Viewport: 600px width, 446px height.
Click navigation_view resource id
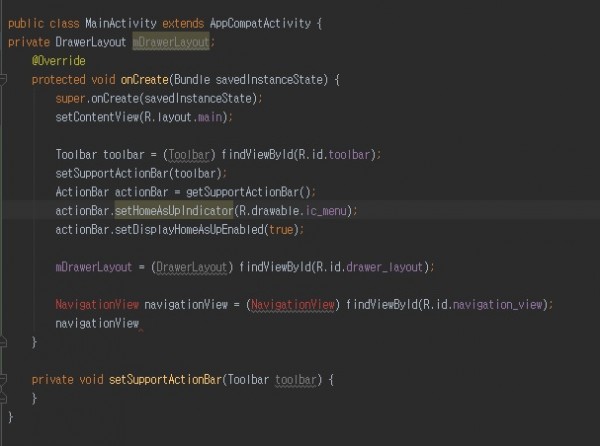point(497,304)
